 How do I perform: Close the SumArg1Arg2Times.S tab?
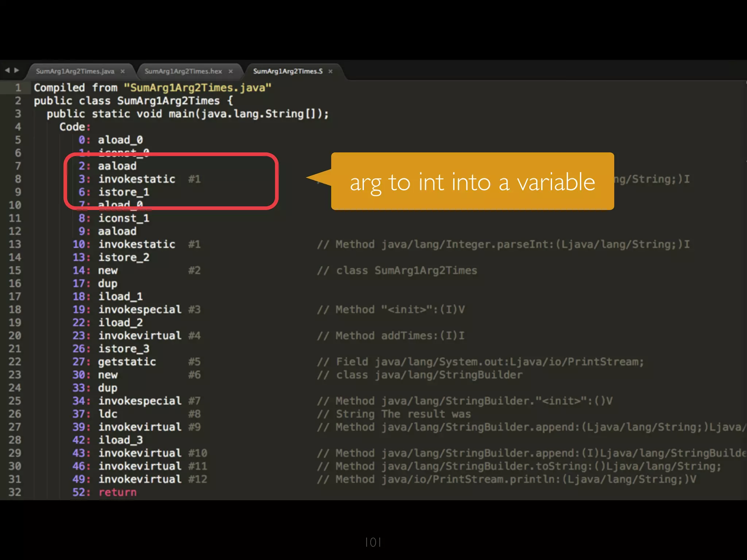pyautogui.click(x=330, y=71)
